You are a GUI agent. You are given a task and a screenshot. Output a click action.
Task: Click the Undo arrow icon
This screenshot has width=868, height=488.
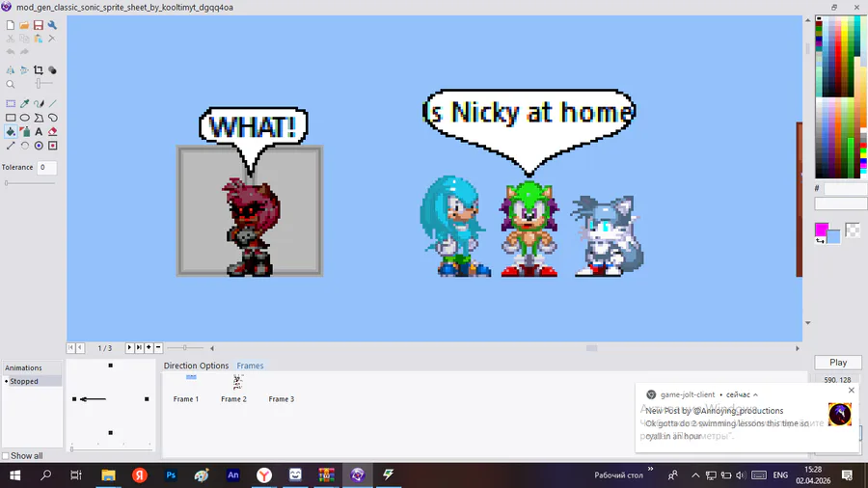pyautogui.click(x=11, y=52)
